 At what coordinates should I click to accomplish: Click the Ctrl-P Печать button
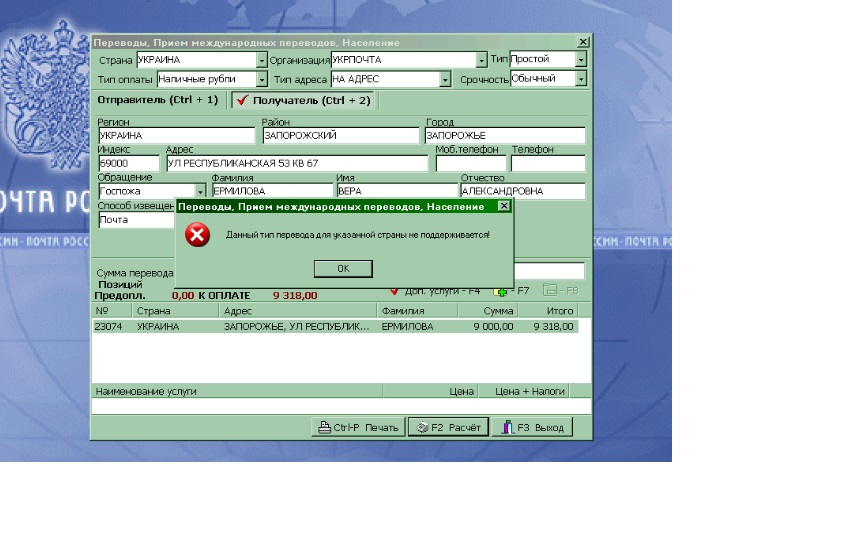pos(358,427)
